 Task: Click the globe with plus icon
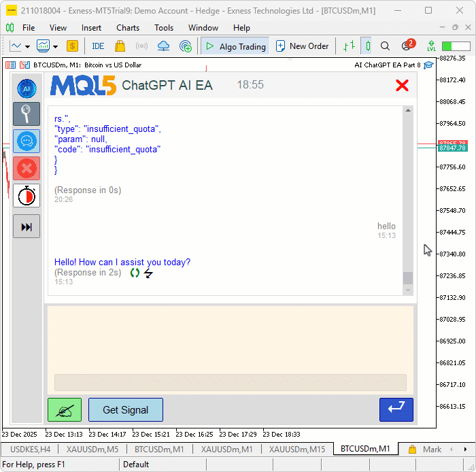(x=186, y=46)
